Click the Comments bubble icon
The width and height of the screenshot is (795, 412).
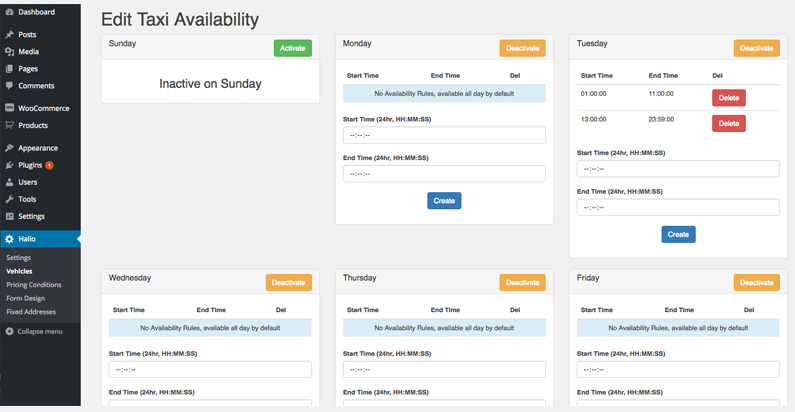[x=9, y=86]
